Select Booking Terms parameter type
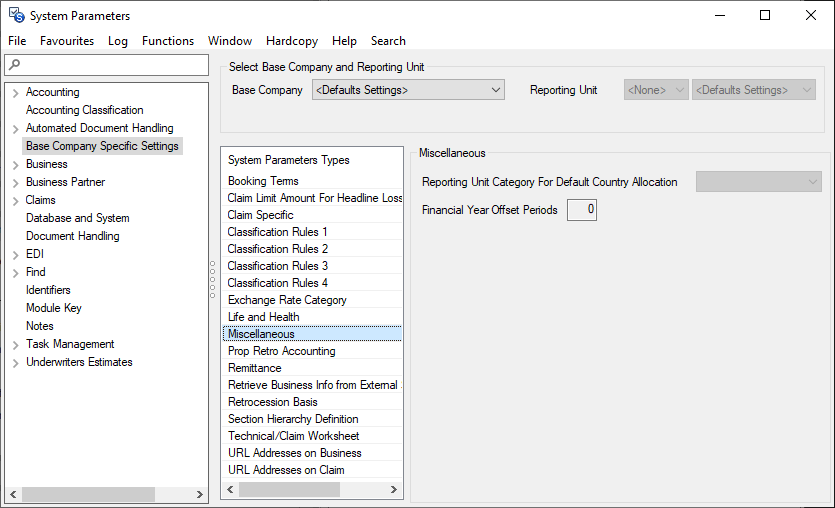Image resolution: width=835 pixels, height=508 pixels. (263, 181)
